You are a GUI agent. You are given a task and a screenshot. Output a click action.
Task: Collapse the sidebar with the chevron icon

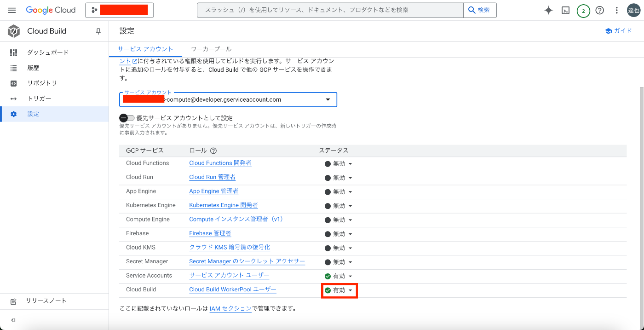coord(13,320)
